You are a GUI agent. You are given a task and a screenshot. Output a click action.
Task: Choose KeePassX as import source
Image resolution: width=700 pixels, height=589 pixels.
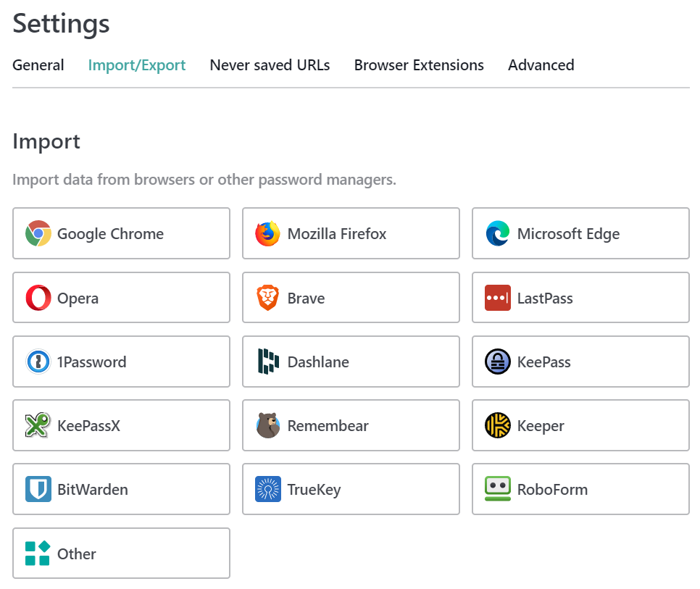click(121, 425)
